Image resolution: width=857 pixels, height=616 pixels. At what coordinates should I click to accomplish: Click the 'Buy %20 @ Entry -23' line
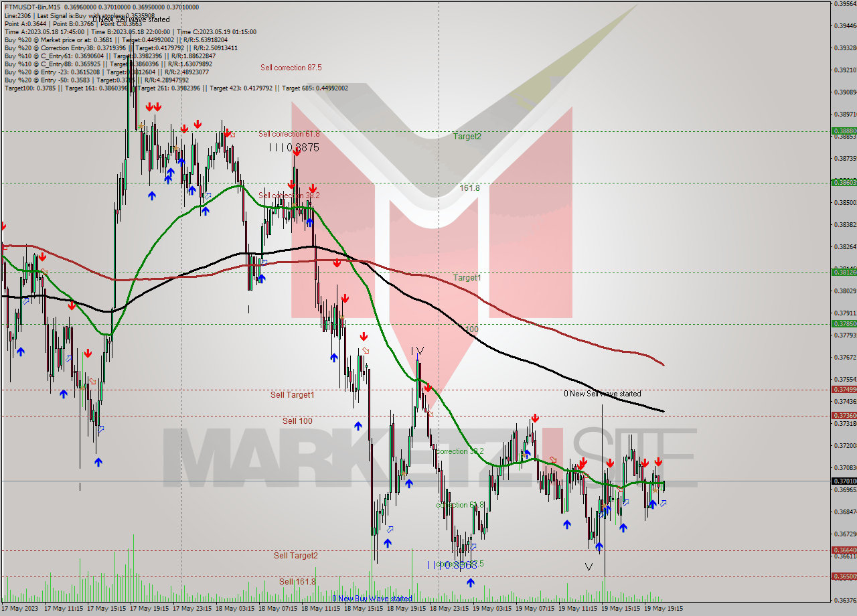coord(106,72)
